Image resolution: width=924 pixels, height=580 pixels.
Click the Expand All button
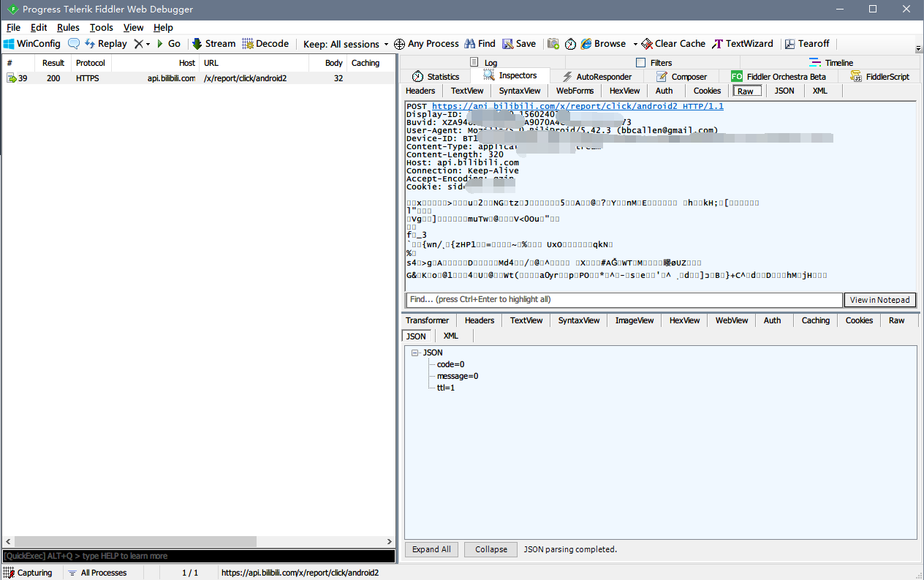tap(431, 549)
